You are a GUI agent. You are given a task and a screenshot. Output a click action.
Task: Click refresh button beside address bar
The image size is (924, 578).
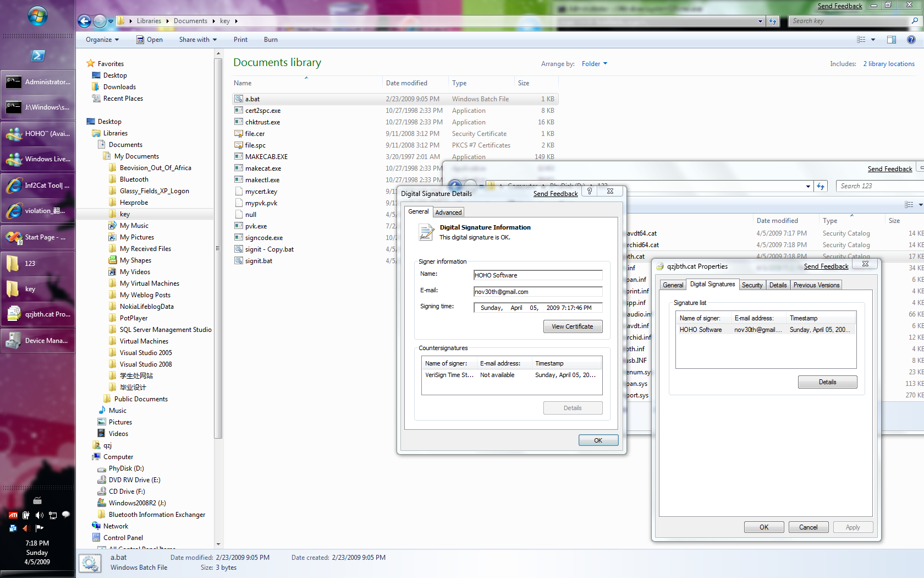coord(773,21)
